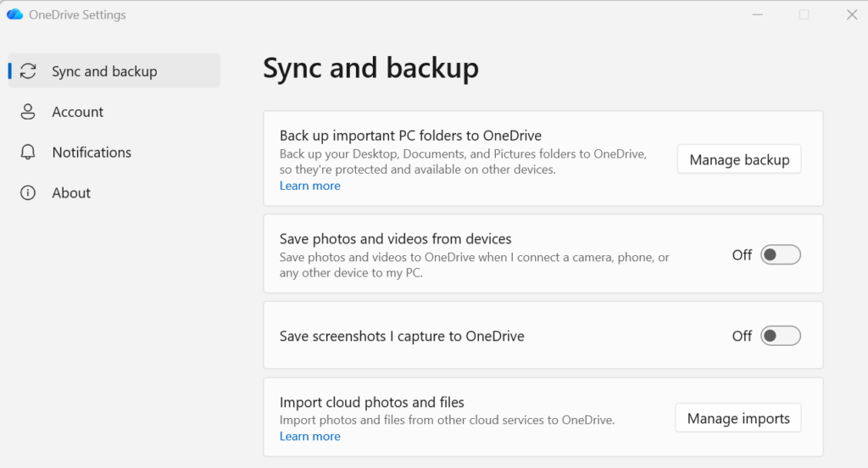Click the About info circle icon

[x=28, y=192]
